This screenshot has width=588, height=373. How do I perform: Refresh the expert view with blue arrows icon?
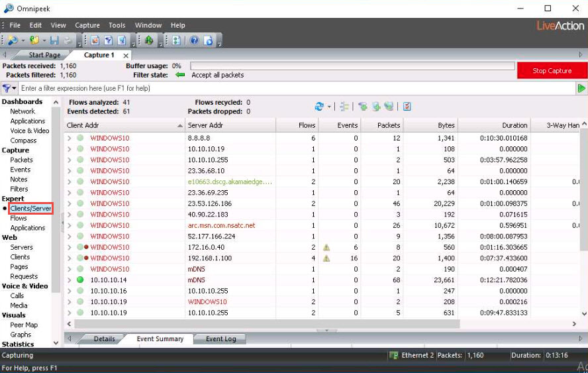[x=319, y=107]
